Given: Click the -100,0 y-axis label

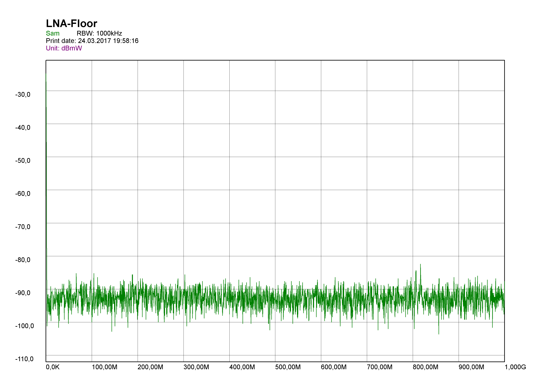Looking at the screenshot, I should coord(24,326).
